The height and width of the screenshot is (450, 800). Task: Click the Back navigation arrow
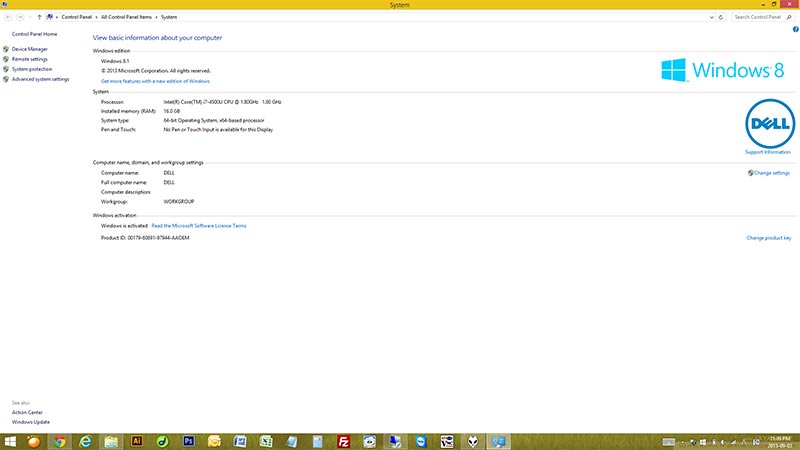tap(8, 17)
